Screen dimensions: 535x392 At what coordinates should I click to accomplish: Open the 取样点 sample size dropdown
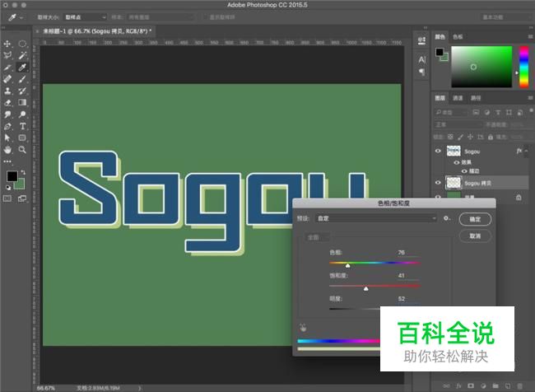click(86, 17)
